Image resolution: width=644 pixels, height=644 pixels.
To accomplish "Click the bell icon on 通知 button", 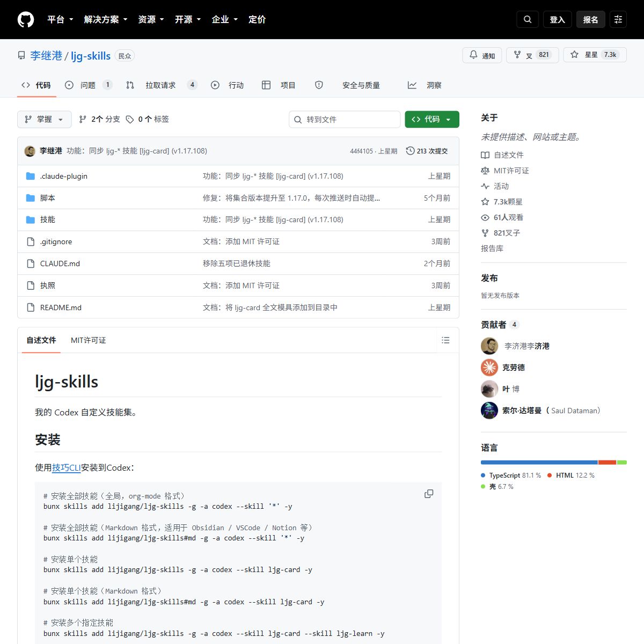I will pyautogui.click(x=473, y=55).
